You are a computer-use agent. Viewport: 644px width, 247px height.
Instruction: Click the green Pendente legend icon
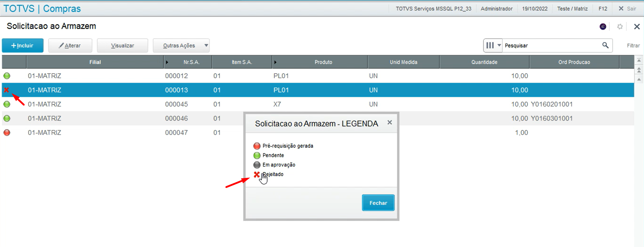click(257, 155)
